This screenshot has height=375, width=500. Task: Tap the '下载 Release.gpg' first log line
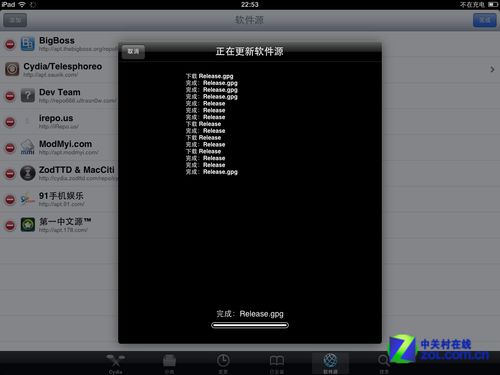point(210,76)
